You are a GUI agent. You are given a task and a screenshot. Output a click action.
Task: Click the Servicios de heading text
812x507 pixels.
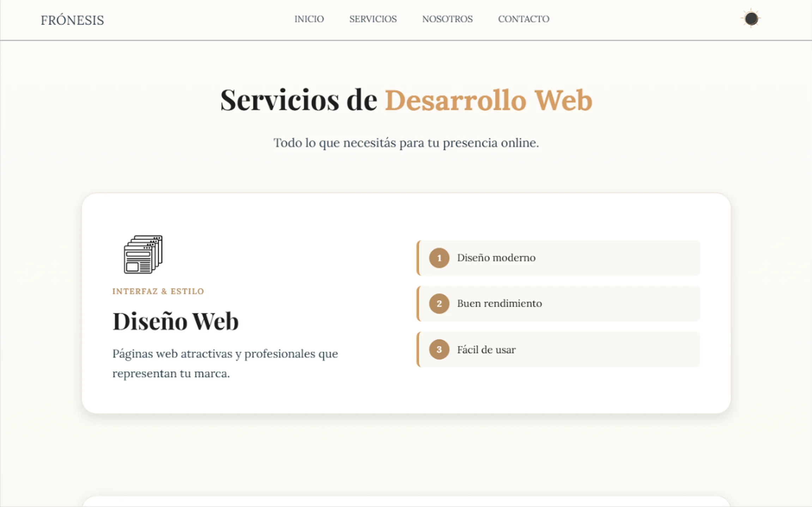(x=298, y=100)
